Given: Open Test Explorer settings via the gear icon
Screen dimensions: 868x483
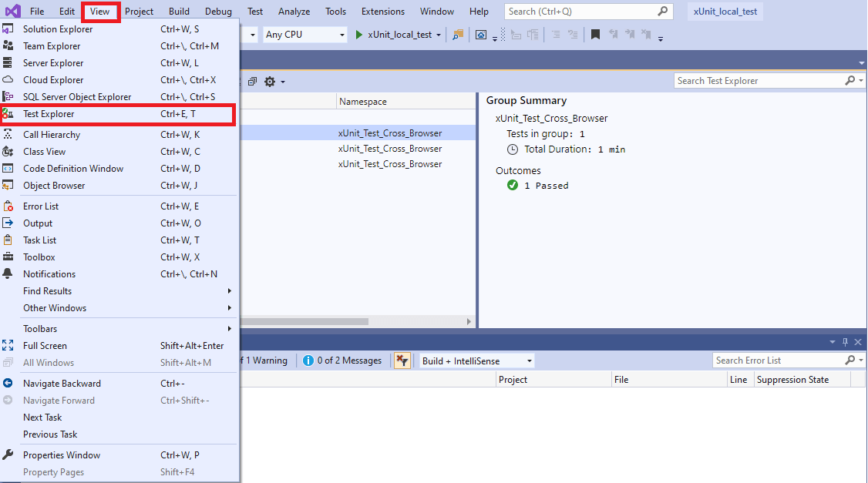Looking at the screenshot, I should [268, 80].
